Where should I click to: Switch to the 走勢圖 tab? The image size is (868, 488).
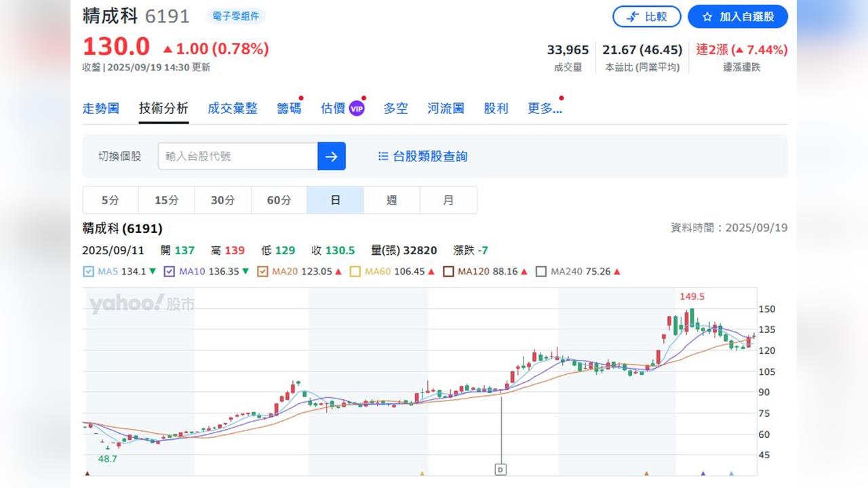pos(100,108)
